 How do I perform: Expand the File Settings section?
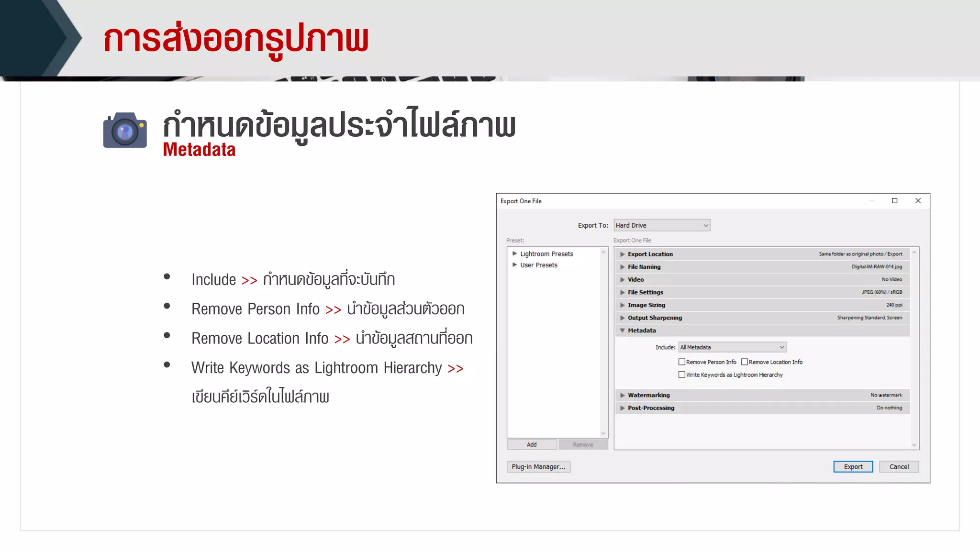tap(623, 292)
